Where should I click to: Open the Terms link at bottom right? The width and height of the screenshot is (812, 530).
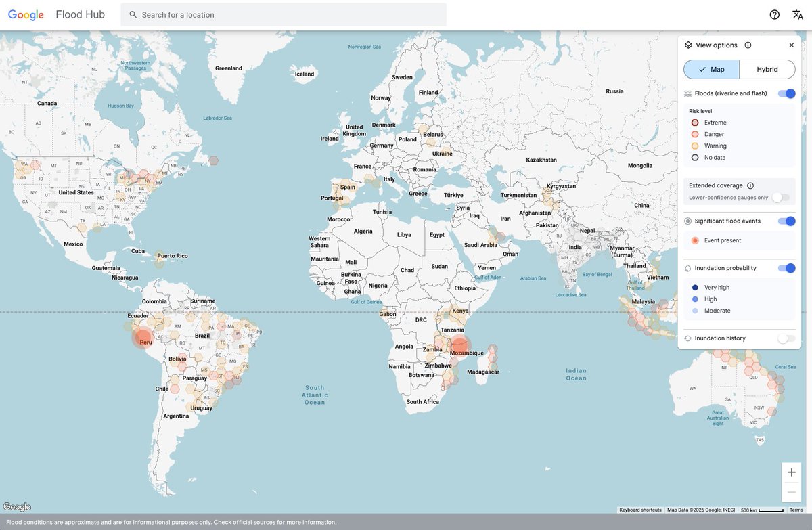[x=796, y=510]
